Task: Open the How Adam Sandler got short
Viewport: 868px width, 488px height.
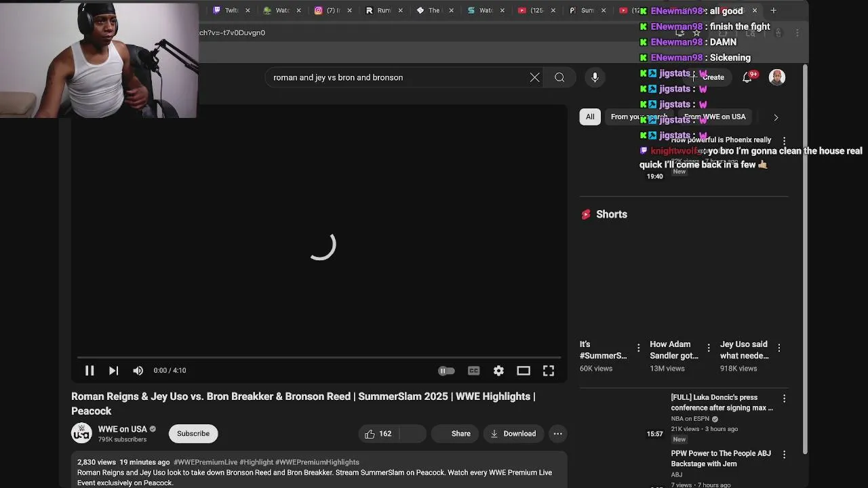Action: coord(674,350)
